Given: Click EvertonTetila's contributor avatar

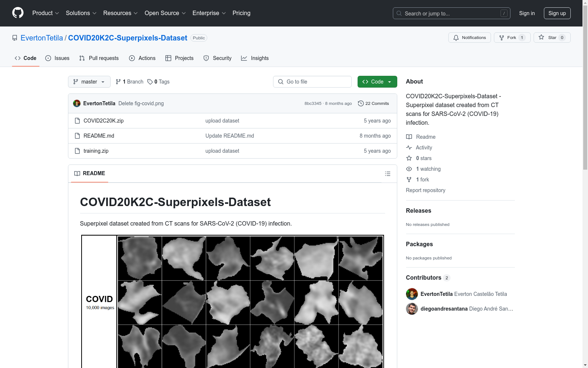Looking at the screenshot, I should click(412, 294).
